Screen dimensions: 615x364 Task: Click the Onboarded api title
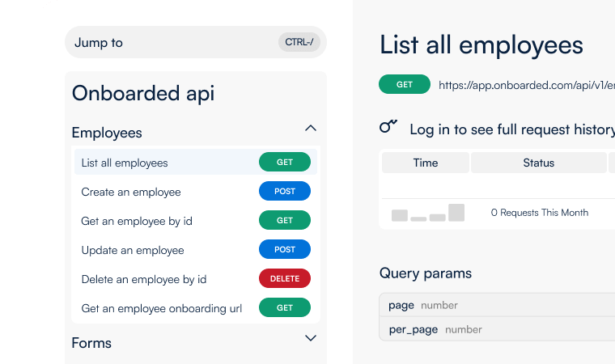tap(143, 93)
